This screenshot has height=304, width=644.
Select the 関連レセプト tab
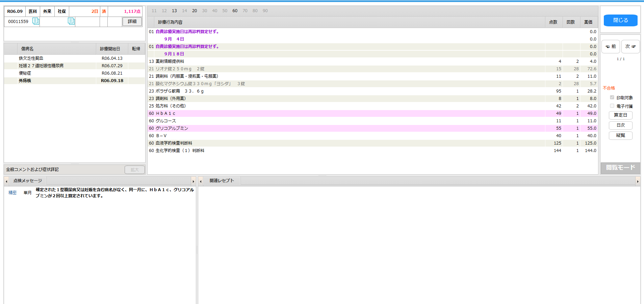(222, 181)
